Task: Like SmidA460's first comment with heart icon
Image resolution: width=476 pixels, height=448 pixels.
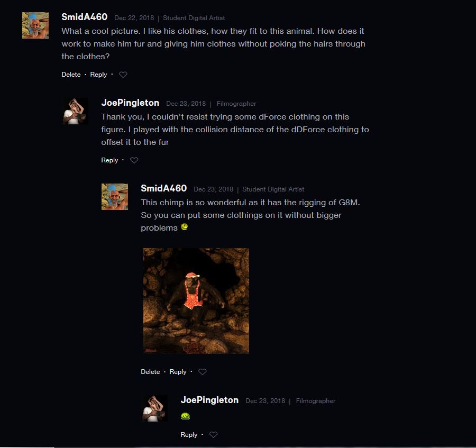Action: (123, 75)
